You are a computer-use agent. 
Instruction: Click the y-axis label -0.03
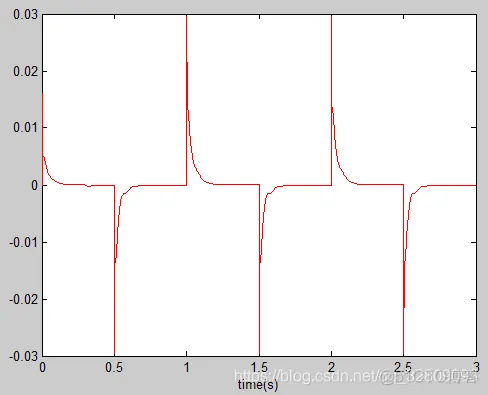[23, 356]
